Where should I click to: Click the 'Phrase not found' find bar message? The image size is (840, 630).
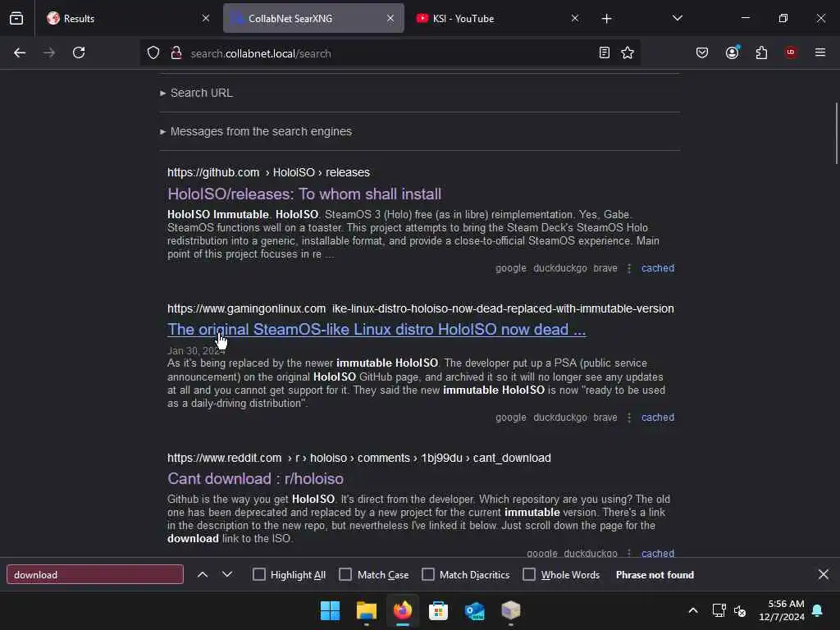[655, 574]
